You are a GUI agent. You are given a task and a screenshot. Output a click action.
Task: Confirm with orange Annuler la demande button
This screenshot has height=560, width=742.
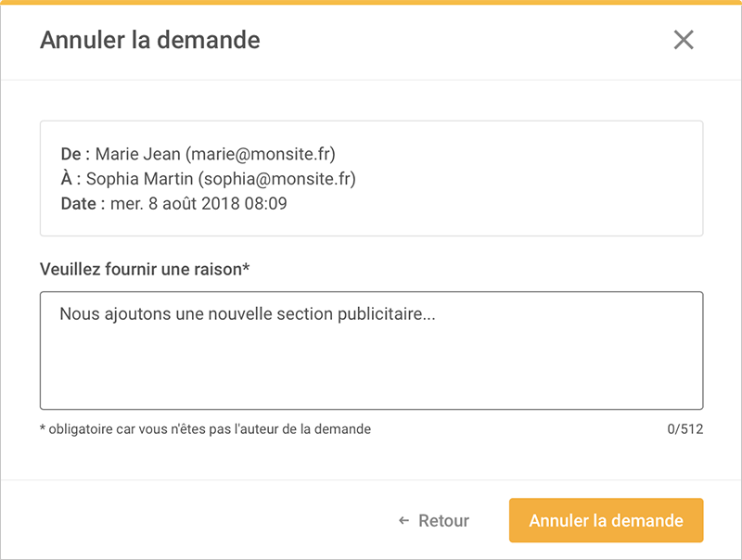(x=607, y=520)
